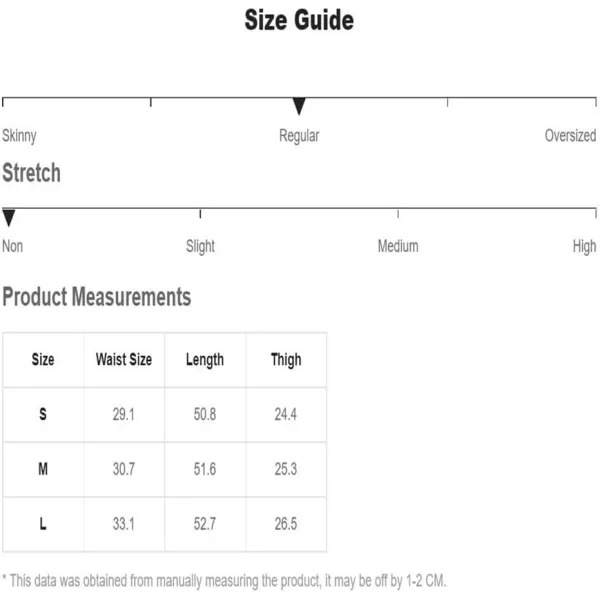
Task: Click the Stretch section heading
Action: click(31, 173)
